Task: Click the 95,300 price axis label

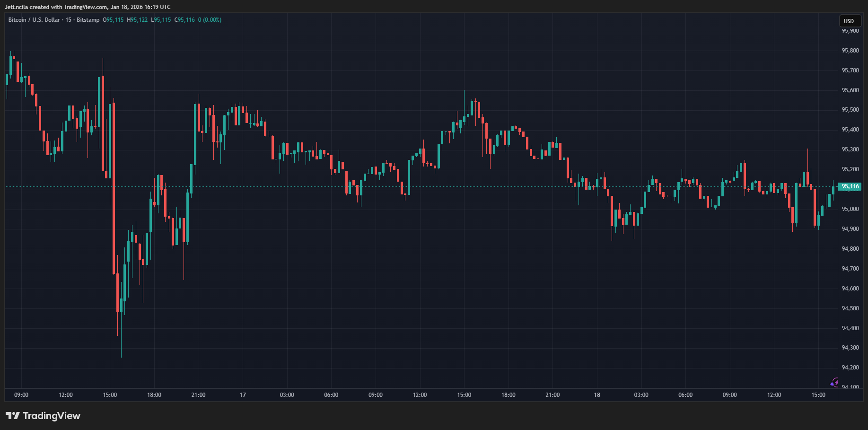Action: click(850, 149)
